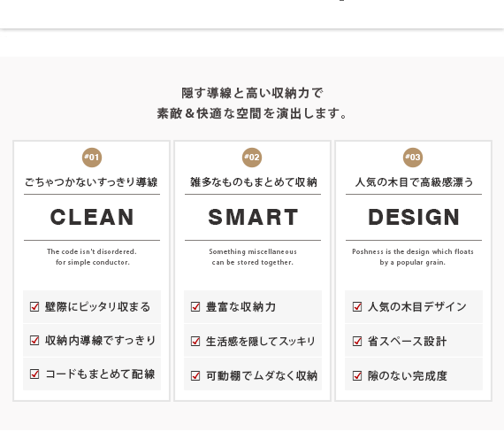Viewport: 504px width, 447px height.
Task: Click checkmark beside 省スペース設計
Action: pyautogui.click(x=357, y=341)
